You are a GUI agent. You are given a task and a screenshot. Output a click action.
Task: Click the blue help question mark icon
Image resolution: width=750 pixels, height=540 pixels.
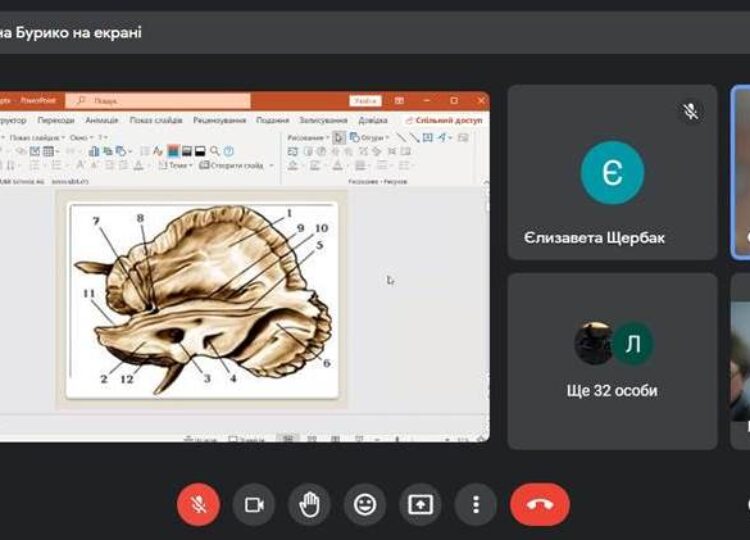tap(229, 152)
